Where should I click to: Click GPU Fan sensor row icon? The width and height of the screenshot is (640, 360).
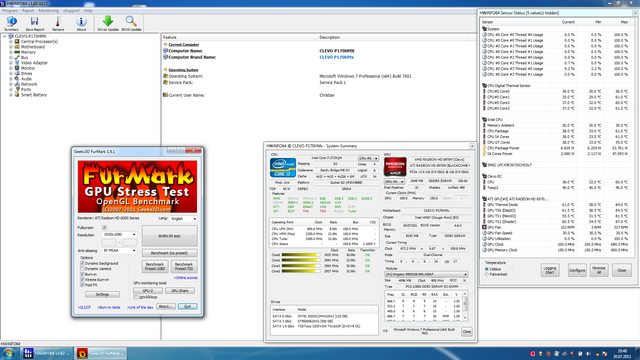pos(484,227)
